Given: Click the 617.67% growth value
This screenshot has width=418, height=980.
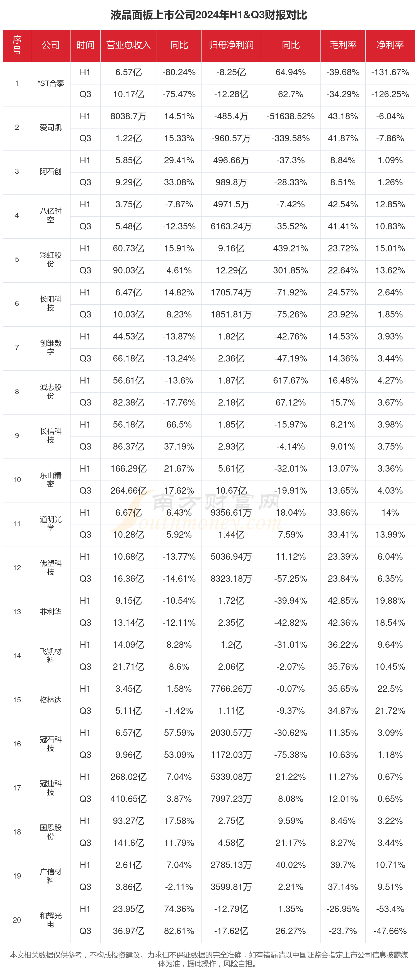Looking at the screenshot, I should tap(291, 380).
